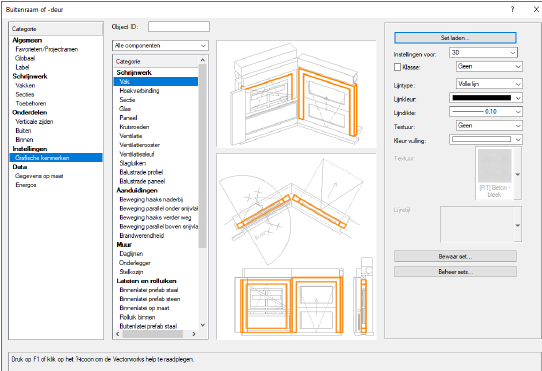
Task: Open the Klasse Geen dropdown
Action: tap(489, 66)
